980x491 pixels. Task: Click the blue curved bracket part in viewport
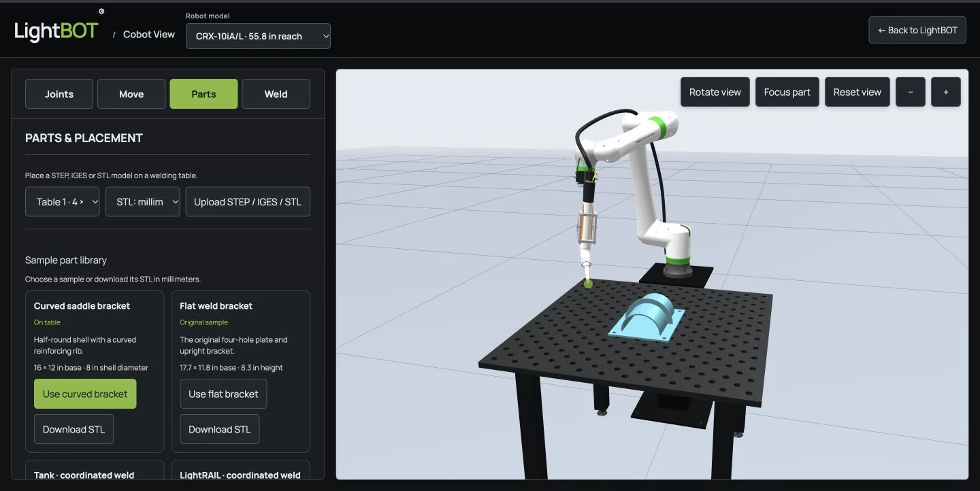click(x=647, y=316)
